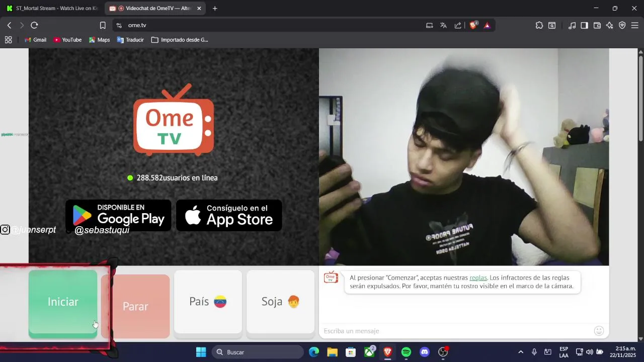
Task: Click the Parar button
Action: tap(135, 306)
